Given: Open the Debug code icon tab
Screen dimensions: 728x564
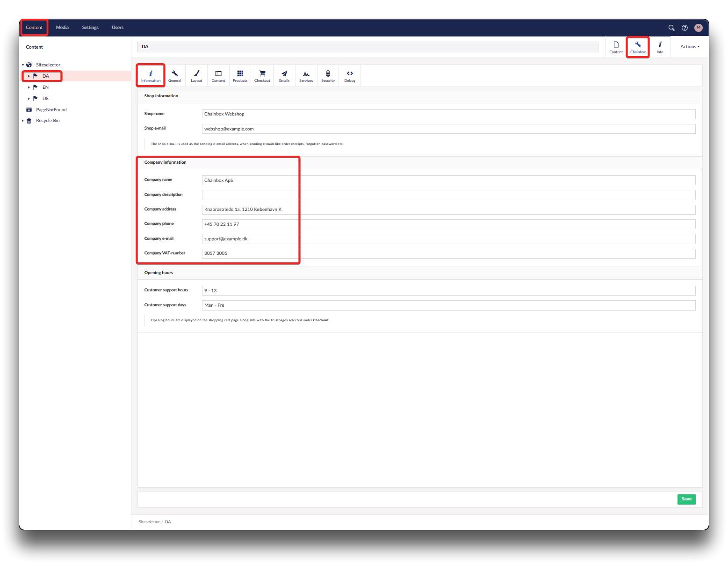Looking at the screenshot, I should coord(350,76).
